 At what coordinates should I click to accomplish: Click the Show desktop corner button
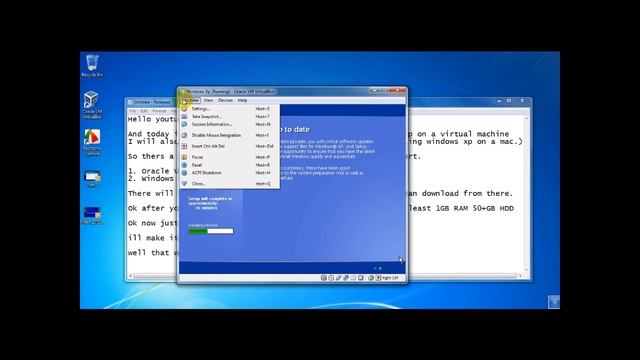point(554,302)
